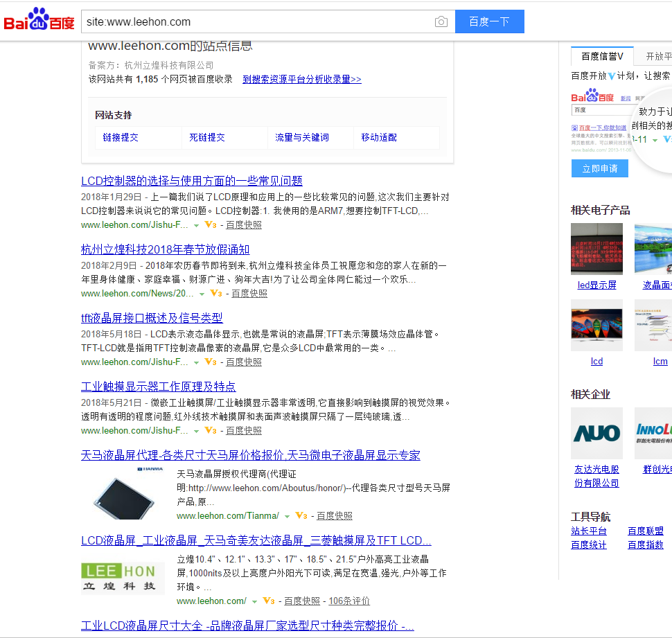Screen dimensions: 672x638
Task: Click the camera icon for image search
Action: point(441,21)
